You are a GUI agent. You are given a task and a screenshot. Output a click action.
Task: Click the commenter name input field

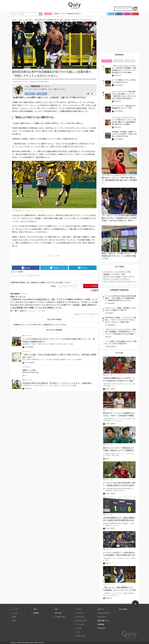pyautogui.click(x=70, y=286)
